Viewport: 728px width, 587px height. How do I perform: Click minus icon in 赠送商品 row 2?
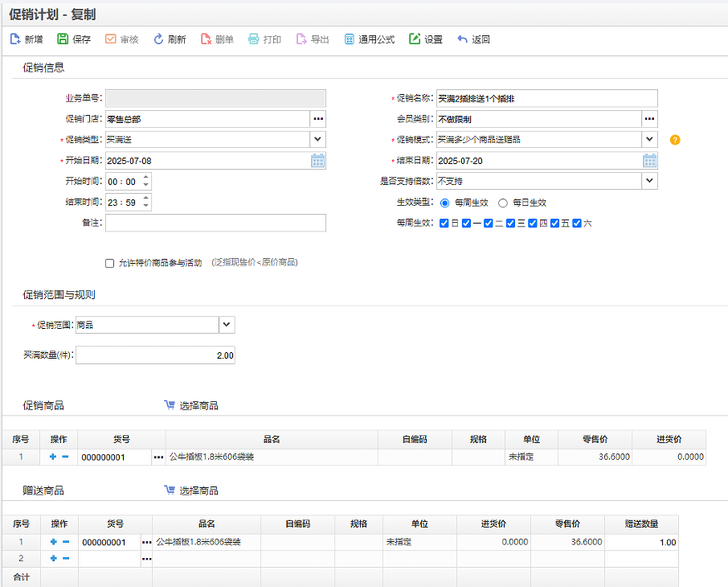point(66,558)
